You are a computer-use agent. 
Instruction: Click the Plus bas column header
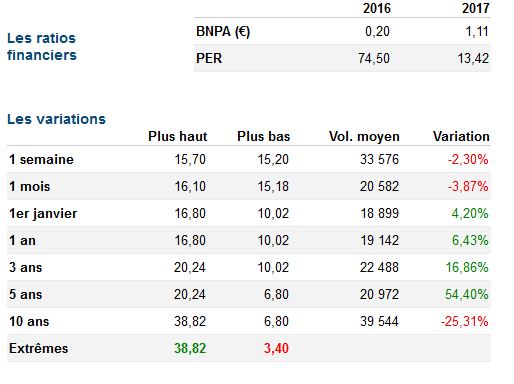point(264,136)
